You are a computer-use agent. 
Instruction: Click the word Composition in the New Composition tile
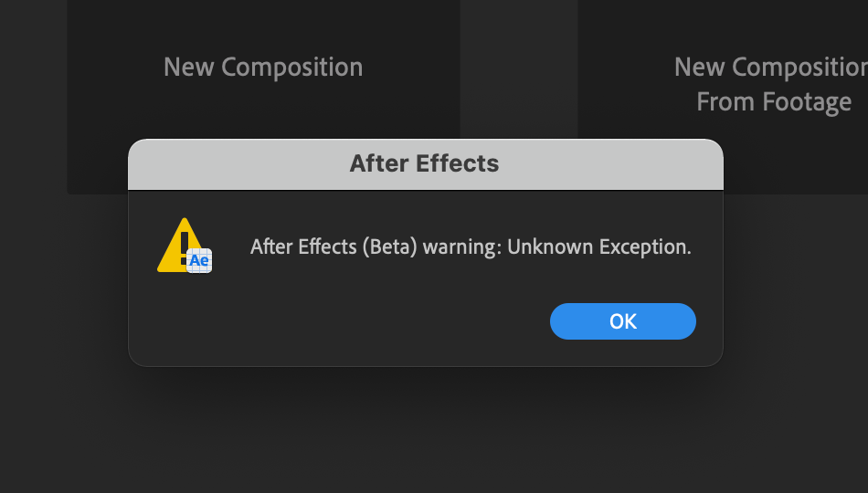(x=292, y=68)
